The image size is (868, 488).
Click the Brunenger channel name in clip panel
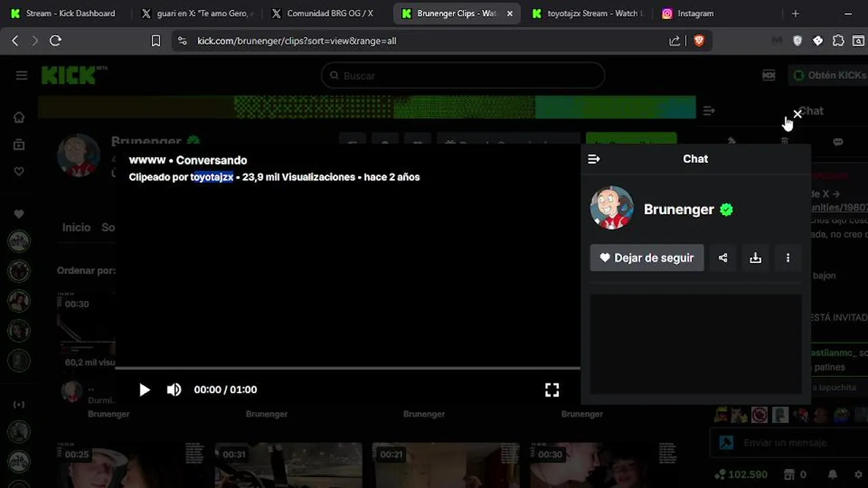[679, 209]
